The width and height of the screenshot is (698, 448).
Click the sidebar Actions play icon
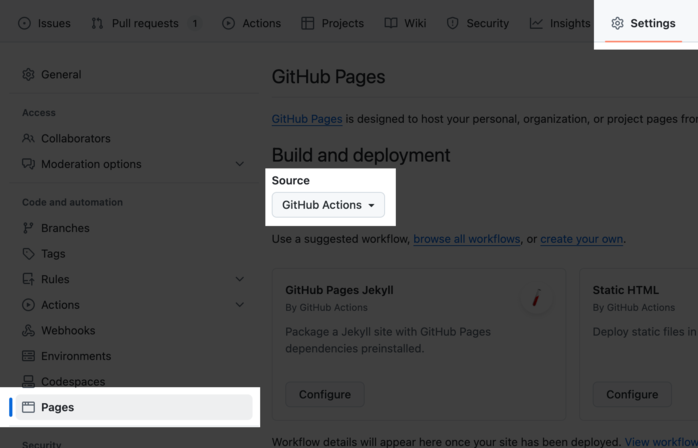point(28,305)
